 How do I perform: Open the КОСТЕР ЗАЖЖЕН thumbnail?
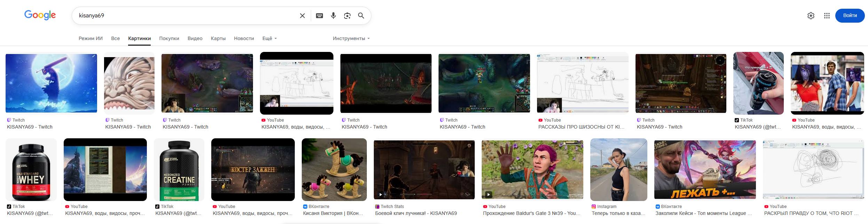point(253,170)
